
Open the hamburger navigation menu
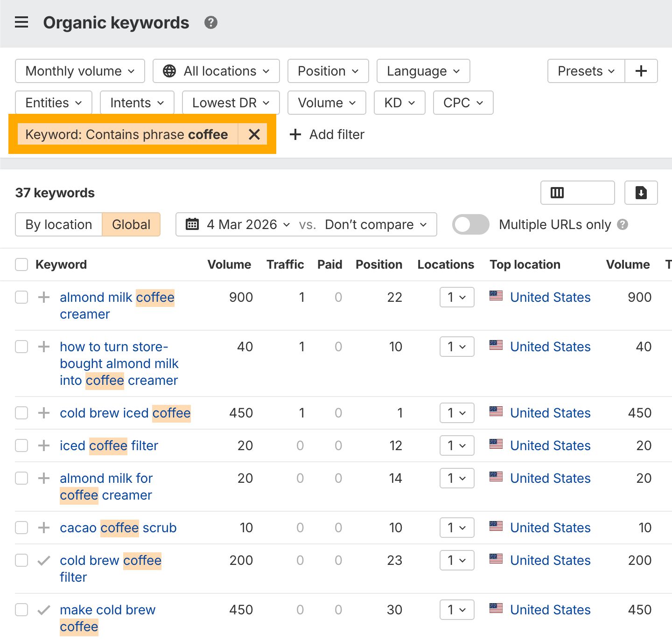pos(21,22)
